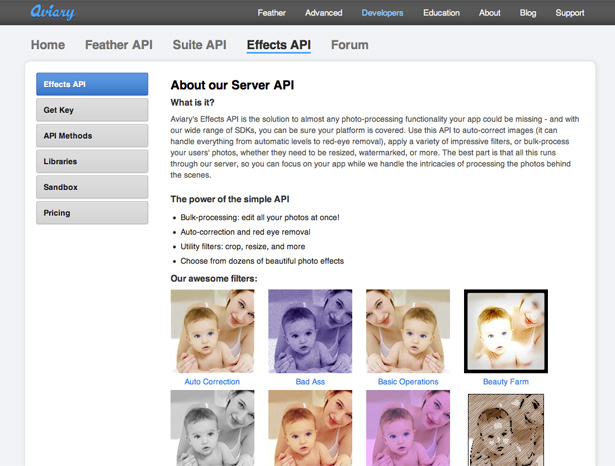Open the Beauty Farm link
The width and height of the screenshot is (615, 466).
click(506, 382)
